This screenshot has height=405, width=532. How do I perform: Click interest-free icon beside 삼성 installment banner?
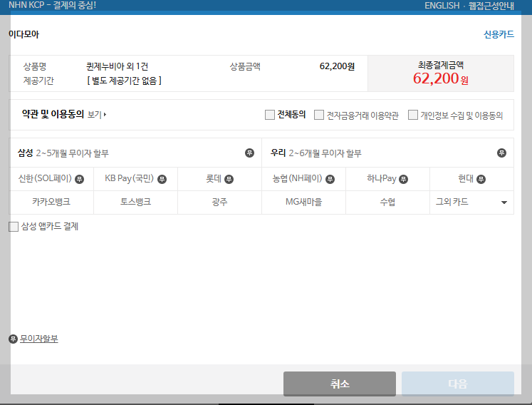tap(249, 153)
